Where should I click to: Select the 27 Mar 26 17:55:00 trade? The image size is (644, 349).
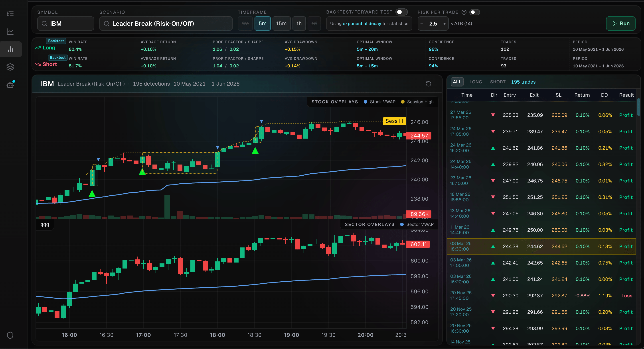[541, 115]
